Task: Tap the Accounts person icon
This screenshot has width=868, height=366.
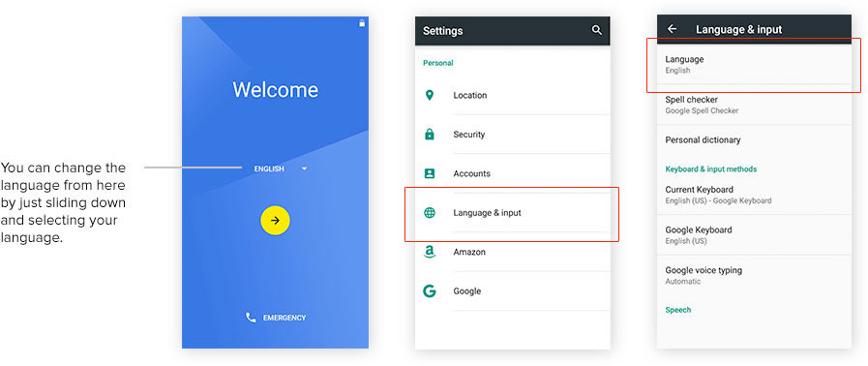Action: coord(429,173)
